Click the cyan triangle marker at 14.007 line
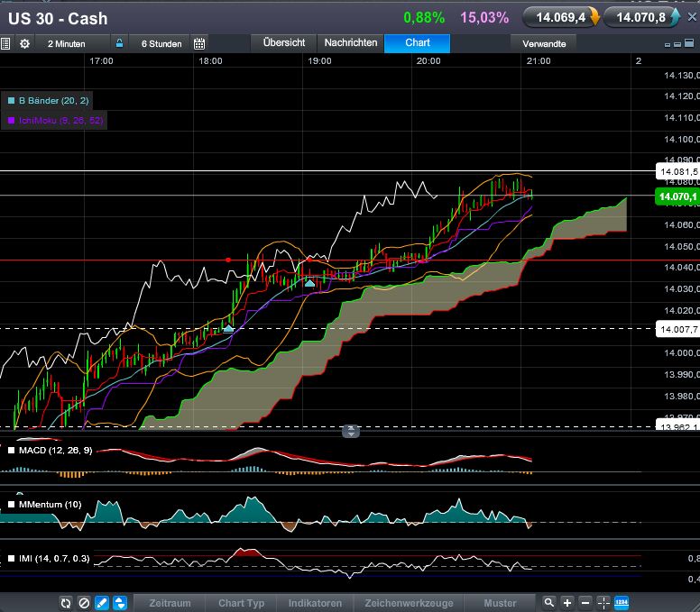700x612 pixels. point(228,329)
